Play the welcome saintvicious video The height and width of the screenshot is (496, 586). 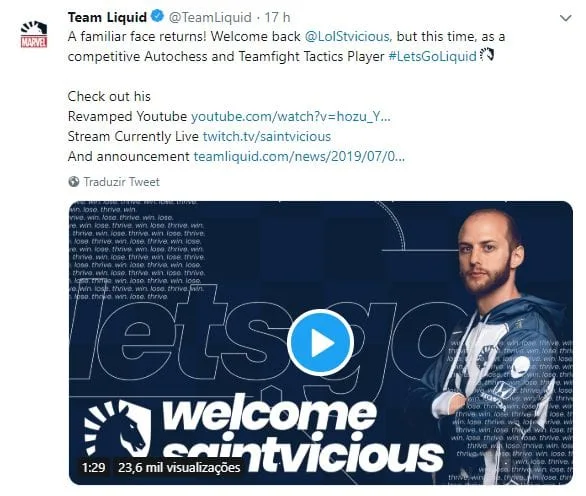[321, 342]
